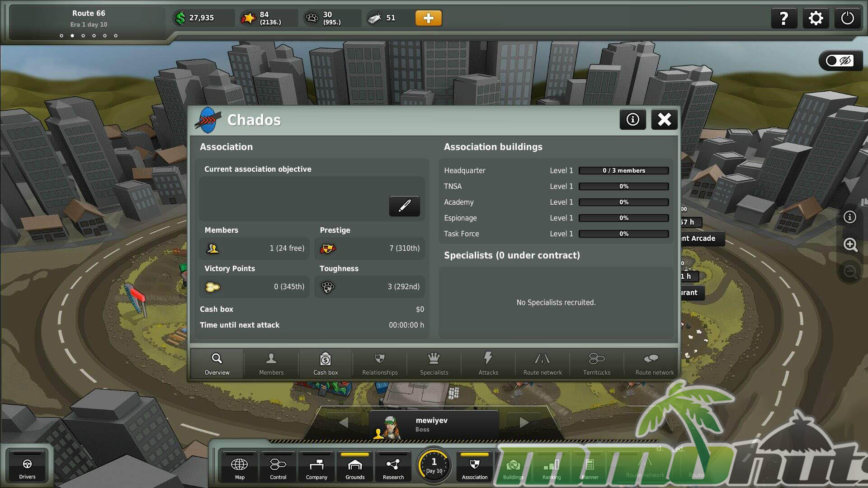This screenshot has height=488, width=868.
Task: Show previous character with left arrow
Action: tap(344, 422)
